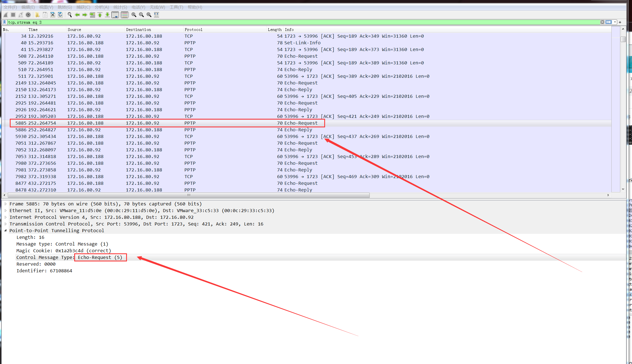Click resize columns icon
Viewport: 632px width, 364px height.
(157, 15)
